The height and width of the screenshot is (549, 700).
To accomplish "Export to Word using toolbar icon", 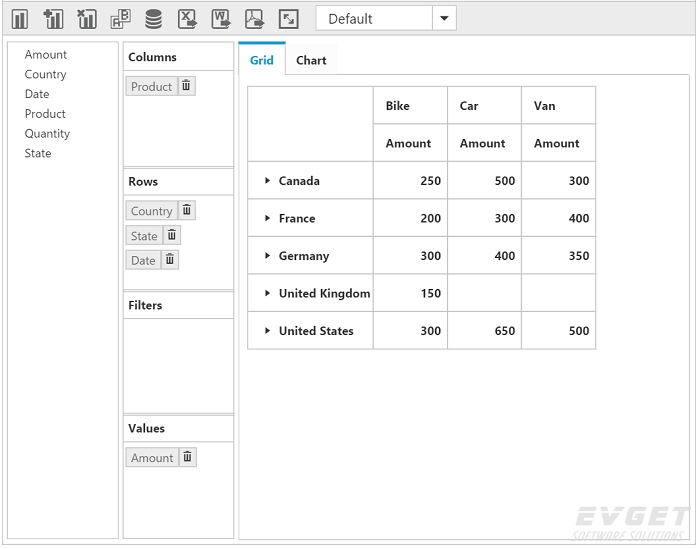I will pyautogui.click(x=221, y=19).
